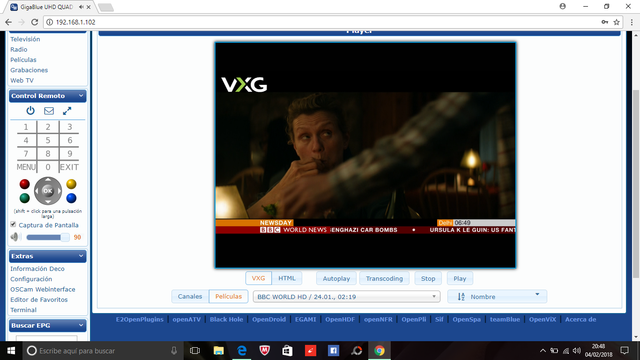Click the Autoplay button

coord(336,278)
